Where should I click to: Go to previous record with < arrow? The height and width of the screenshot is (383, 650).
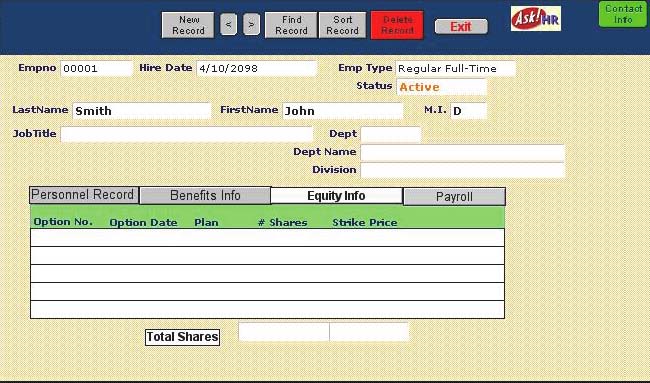tap(228, 25)
